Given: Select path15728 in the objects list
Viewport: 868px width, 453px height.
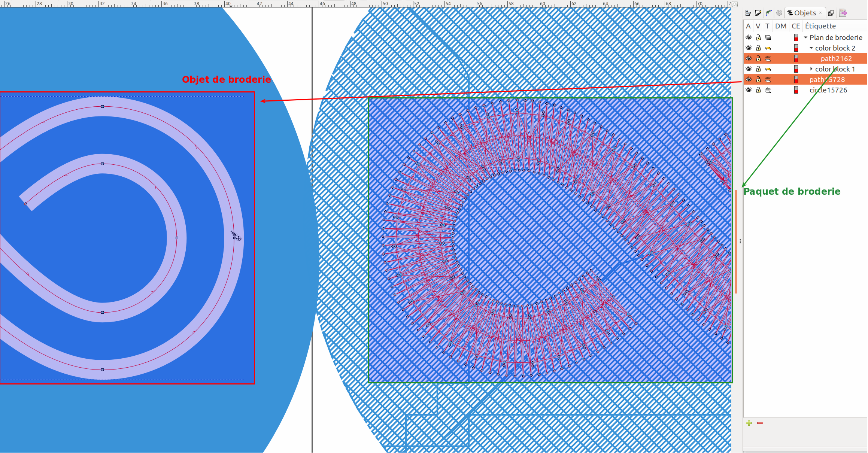Looking at the screenshot, I should [827, 79].
